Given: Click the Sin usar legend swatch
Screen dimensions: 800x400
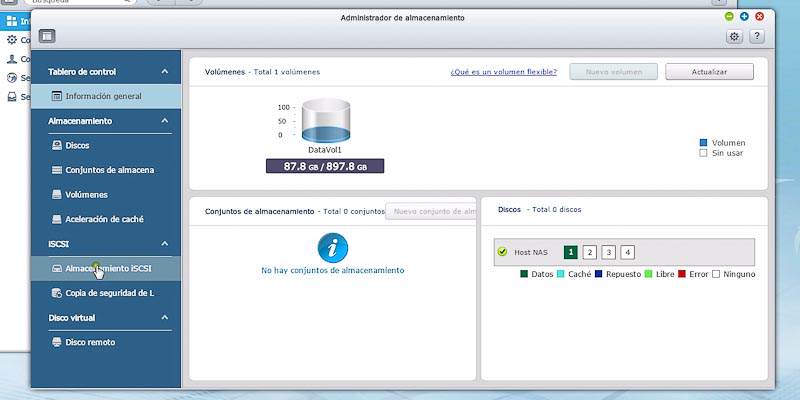Looking at the screenshot, I should click(x=704, y=153).
